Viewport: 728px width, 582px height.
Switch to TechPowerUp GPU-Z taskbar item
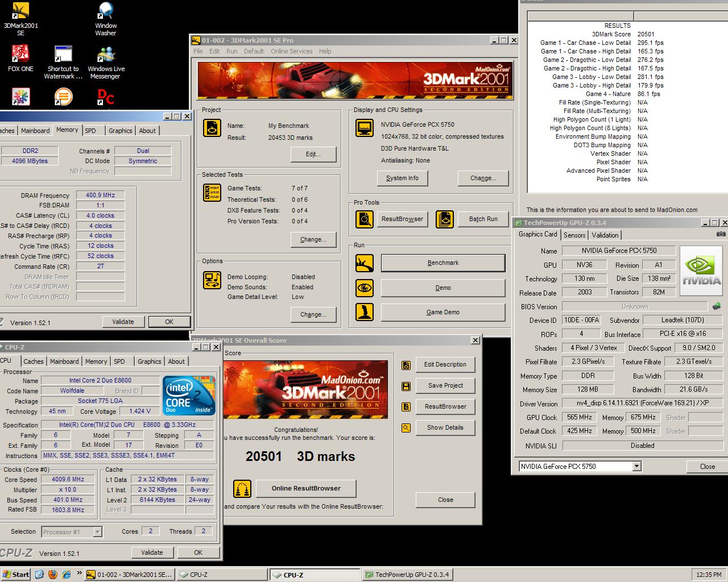pos(407,575)
